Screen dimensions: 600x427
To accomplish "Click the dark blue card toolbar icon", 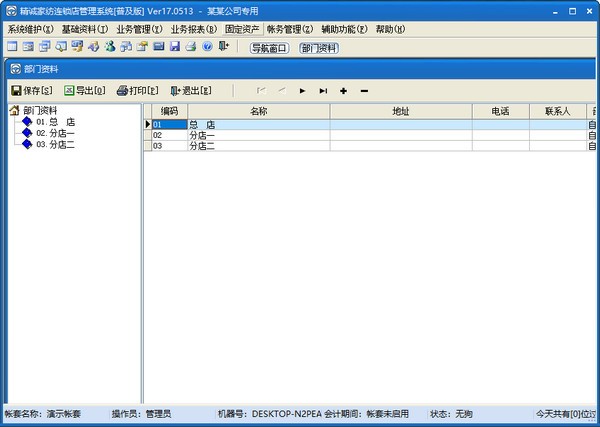I will coord(158,47).
